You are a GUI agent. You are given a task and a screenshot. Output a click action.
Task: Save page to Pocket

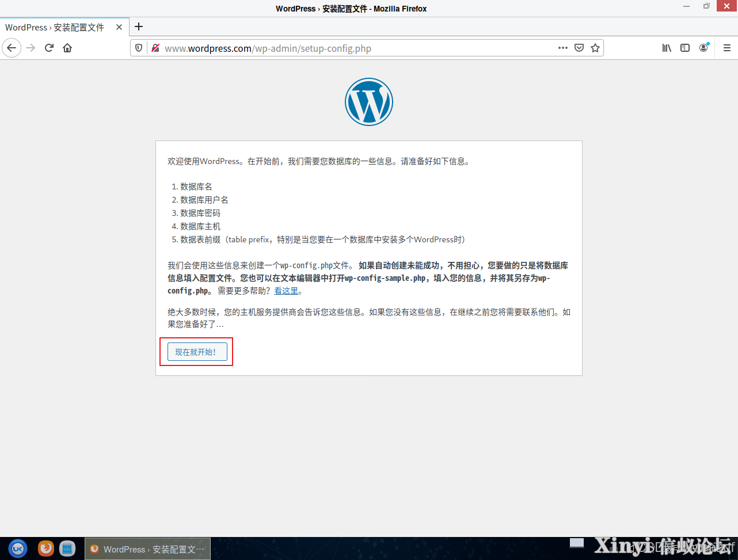click(x=579, y=48)
